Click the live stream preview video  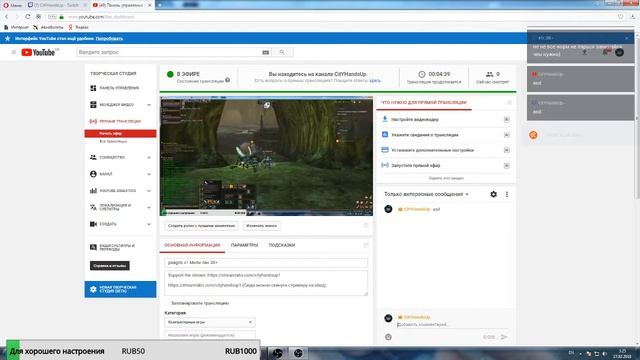click(266, 156)
